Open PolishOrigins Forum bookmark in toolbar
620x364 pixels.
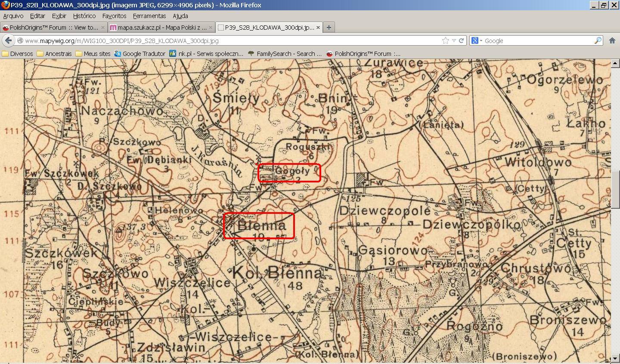point(363,54)
